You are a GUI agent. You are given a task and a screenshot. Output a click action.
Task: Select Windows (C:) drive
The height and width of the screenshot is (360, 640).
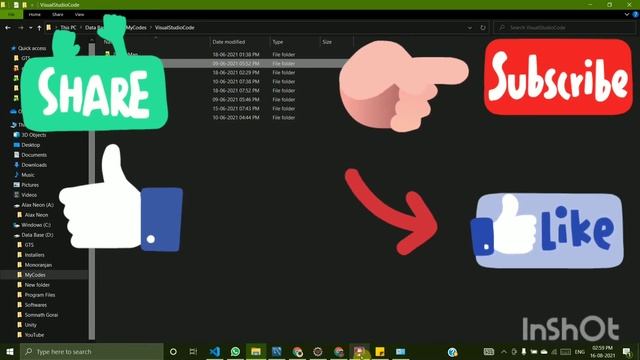[x=36, y=225]
